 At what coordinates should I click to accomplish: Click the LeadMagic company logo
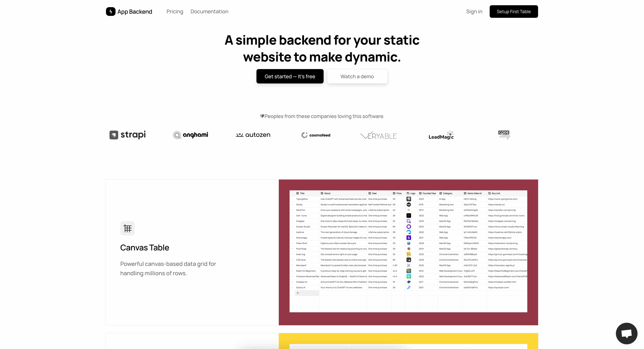440,135
